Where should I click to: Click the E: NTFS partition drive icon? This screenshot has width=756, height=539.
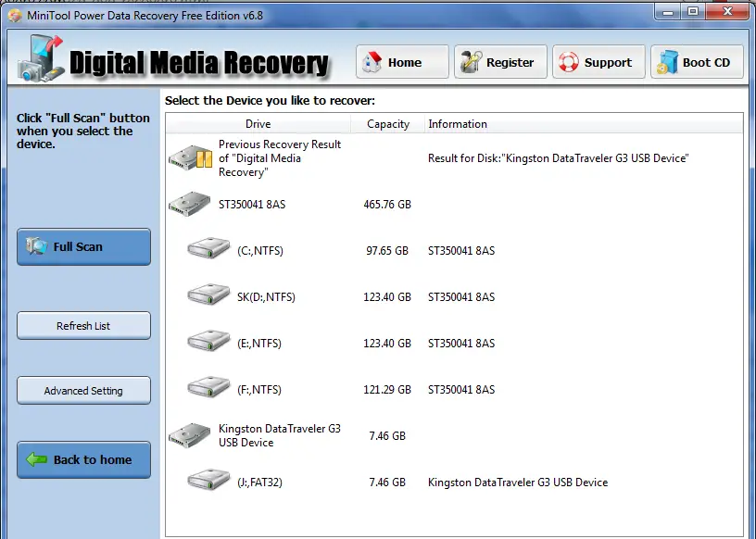(208, 341)
